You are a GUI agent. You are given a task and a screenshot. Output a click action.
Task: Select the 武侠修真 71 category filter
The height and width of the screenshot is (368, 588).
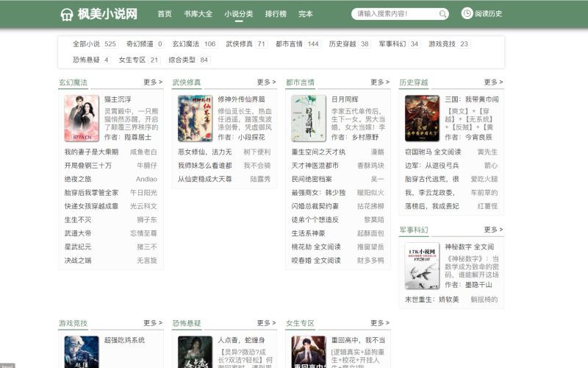coord(246,44)
